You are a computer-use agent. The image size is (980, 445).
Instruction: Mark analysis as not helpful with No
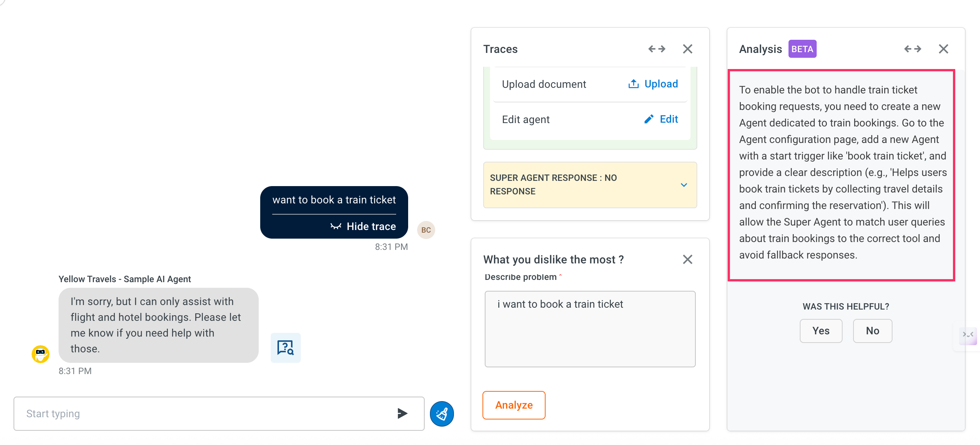pyautogui.click(x=872, y=331)
